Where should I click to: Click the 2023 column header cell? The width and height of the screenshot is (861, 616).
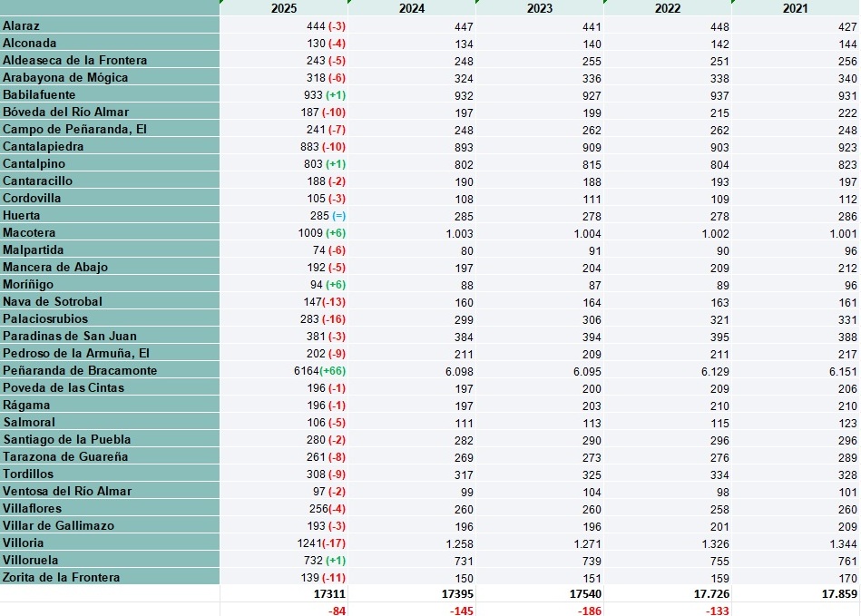pyautogui.click(x=542, y=8)
